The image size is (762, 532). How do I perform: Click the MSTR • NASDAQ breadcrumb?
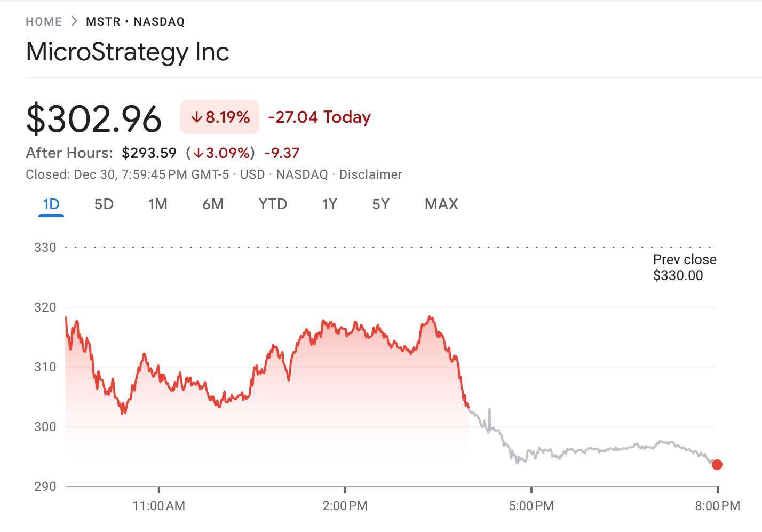pyautogui.click(x=135, y=22)
